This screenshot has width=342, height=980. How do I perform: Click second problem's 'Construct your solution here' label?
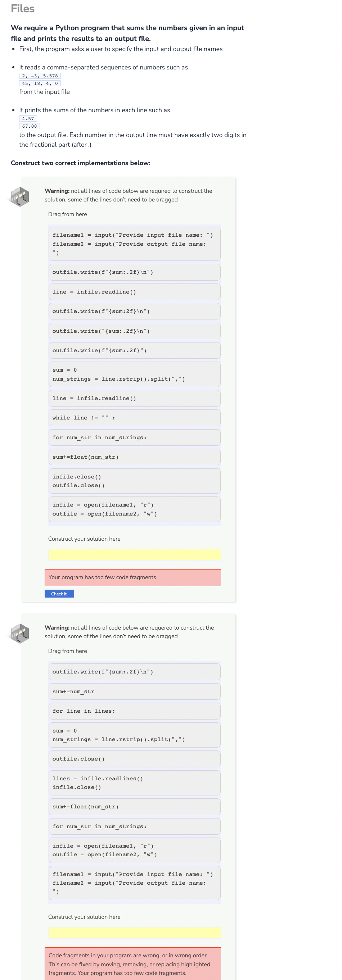click(x=85, y=917)
